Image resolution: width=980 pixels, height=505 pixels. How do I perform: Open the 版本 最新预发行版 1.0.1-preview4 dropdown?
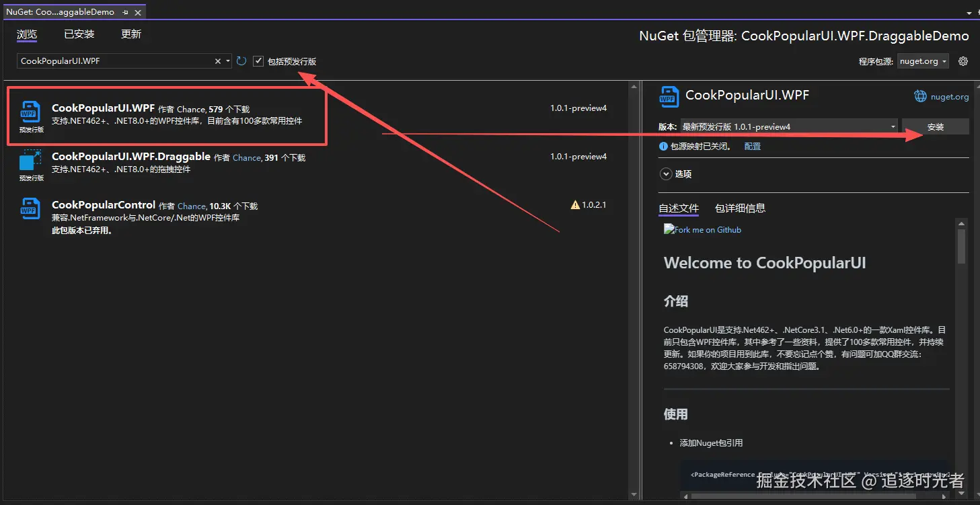[790, 126]
